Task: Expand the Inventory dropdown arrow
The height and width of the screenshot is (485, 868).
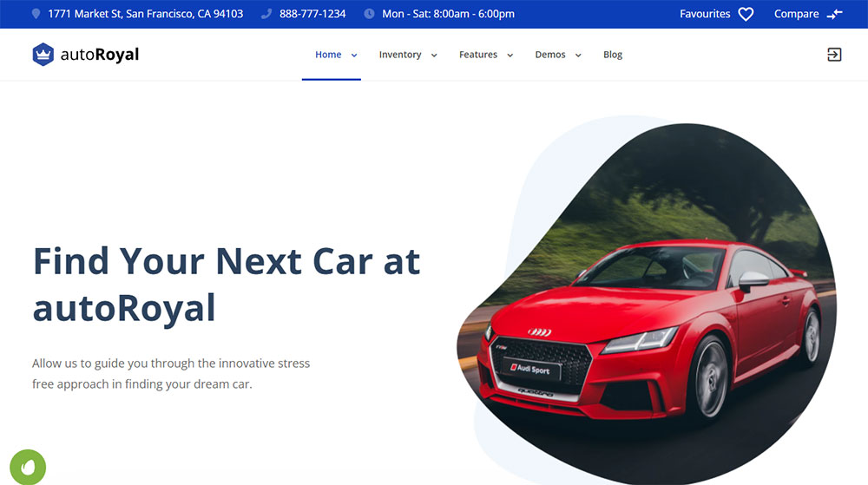Action: point(434,55)
